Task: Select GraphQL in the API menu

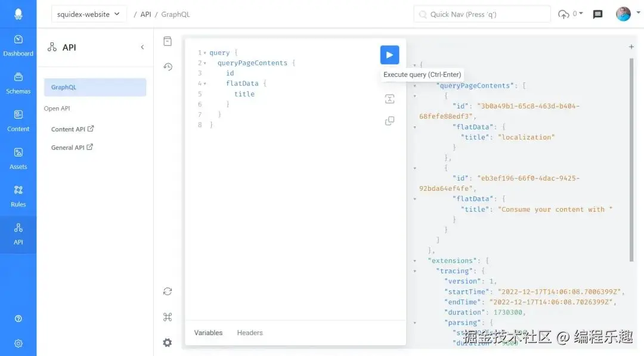Action: point(95,87)
